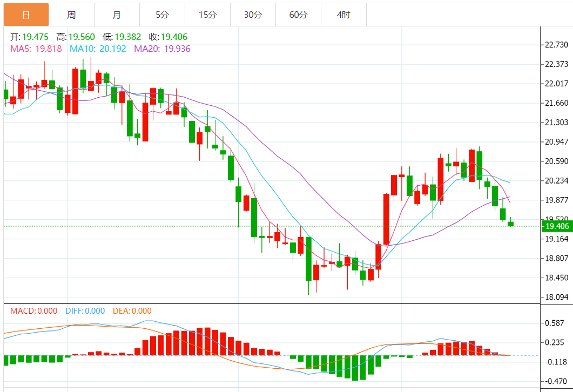Click the 22.017 price axis label
Image resolution: width=573 pixels, height=392 pixels.
557,83
